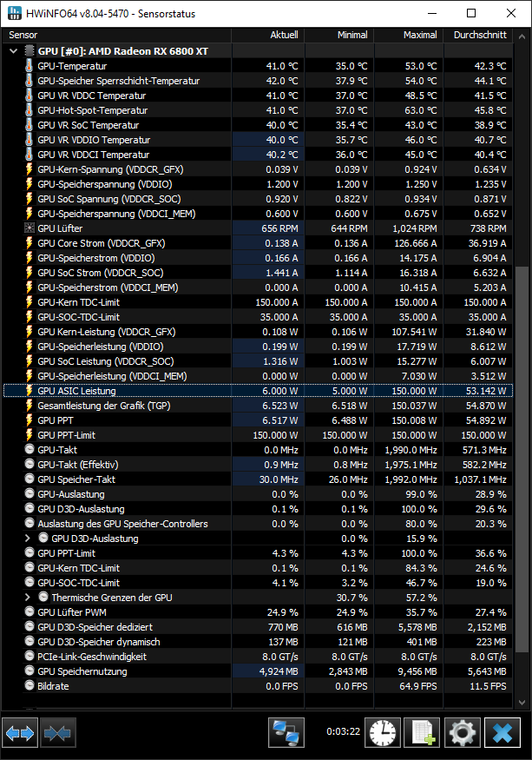Close sensors via the blue X button
This screenshot has width=532, height=760.
[502, 733]
